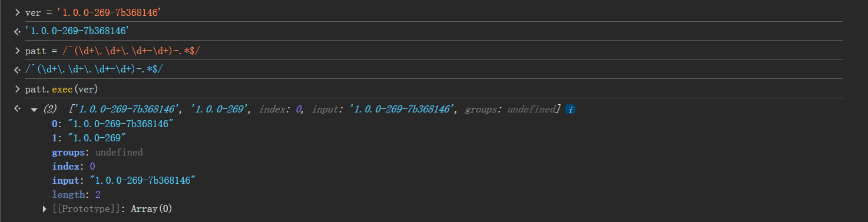Expand the [[Prototype]] Array(0) entry
868x222 pixels.
point(45,209)
